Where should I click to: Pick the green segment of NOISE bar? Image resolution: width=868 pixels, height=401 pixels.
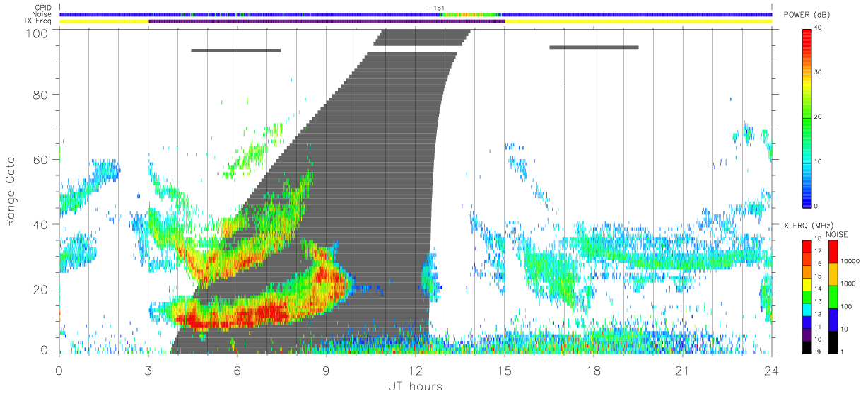click(833, 296)
